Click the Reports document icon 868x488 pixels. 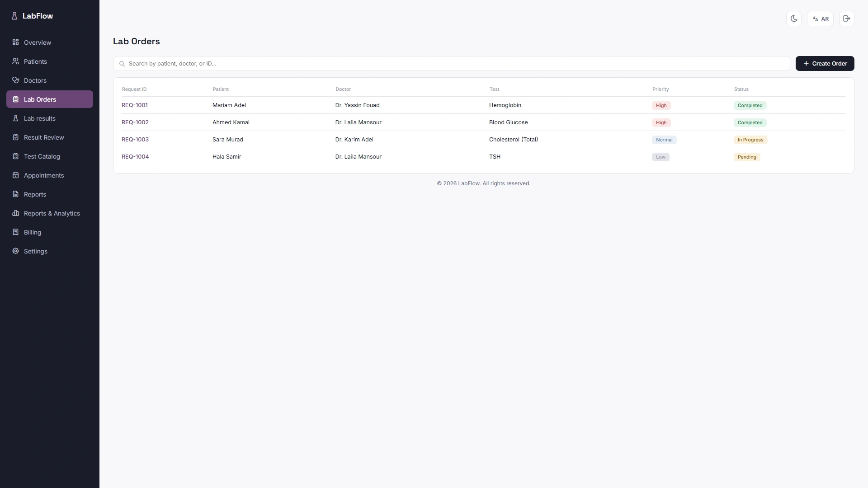tap(15, 194)
